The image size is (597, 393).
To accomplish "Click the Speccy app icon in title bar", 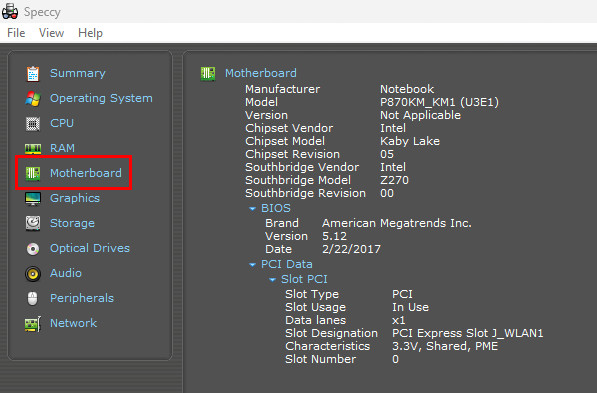I will tap(10, 11).
